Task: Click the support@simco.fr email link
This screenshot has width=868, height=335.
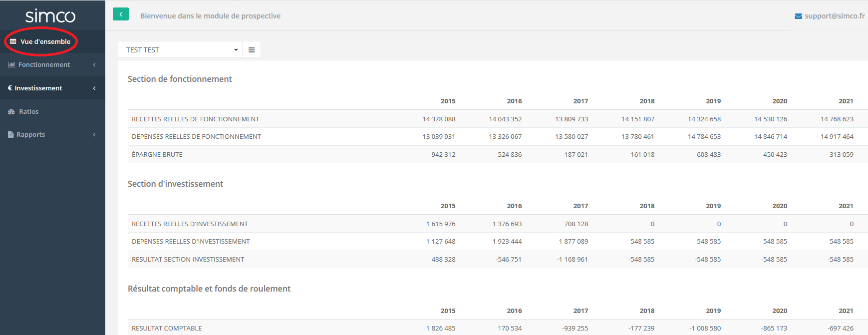Action: (835, 16)
